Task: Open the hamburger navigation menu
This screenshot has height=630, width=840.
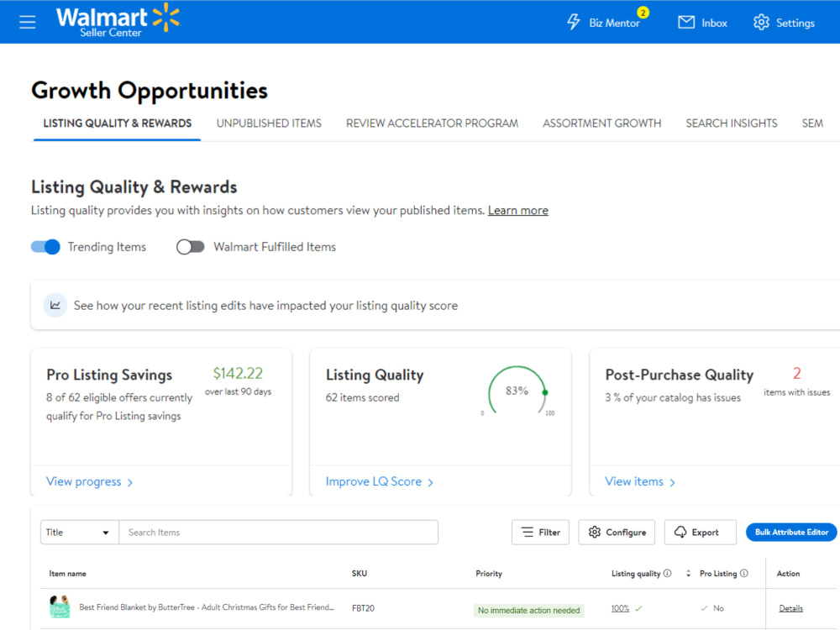Action: tap(28, 22)
